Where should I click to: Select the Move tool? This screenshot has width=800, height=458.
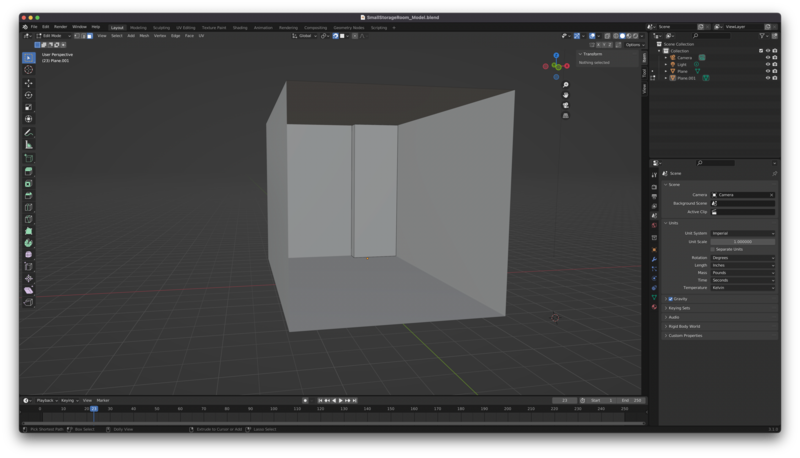click(28, 83)
